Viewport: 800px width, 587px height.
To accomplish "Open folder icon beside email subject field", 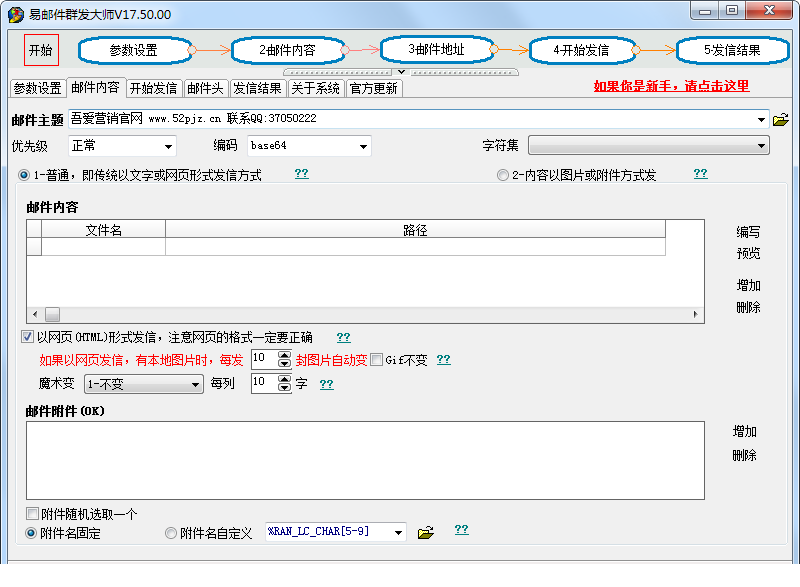I will (x=781, y=120).
